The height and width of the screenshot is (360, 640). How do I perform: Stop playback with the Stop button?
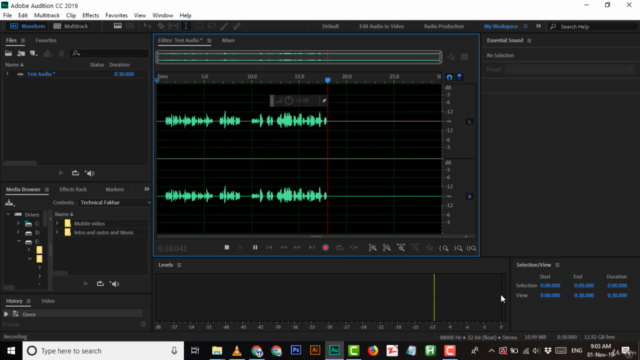tap(227, 247)
